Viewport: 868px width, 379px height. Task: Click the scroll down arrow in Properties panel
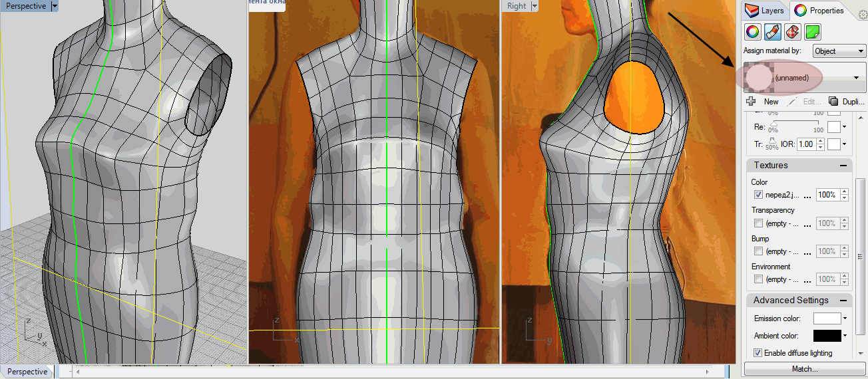[860, 353]
